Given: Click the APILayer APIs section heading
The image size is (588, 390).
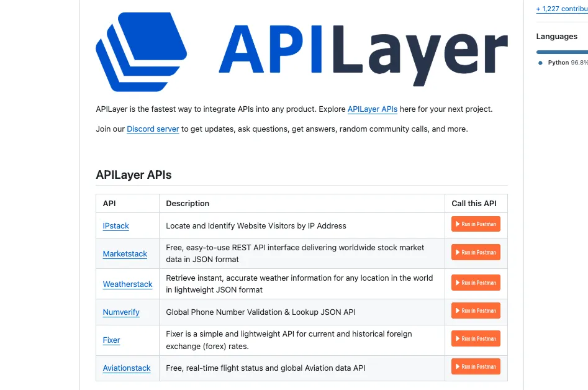Looking at the screenshot, I should click(x=134, y=175).
